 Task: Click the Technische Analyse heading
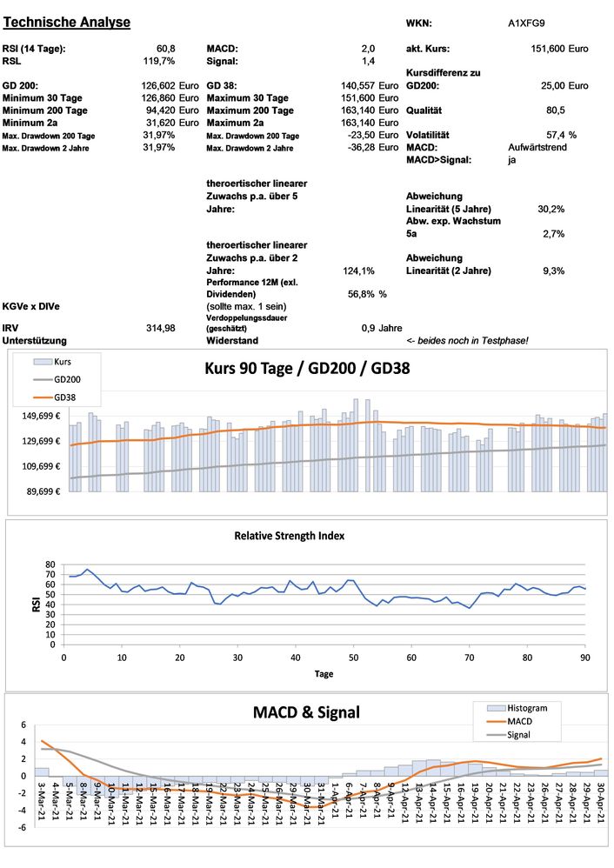[x=66, y=22]
